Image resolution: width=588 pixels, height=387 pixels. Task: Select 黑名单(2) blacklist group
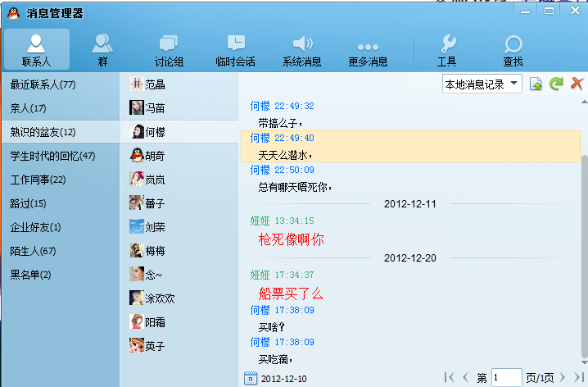click(x=61, y=275)
